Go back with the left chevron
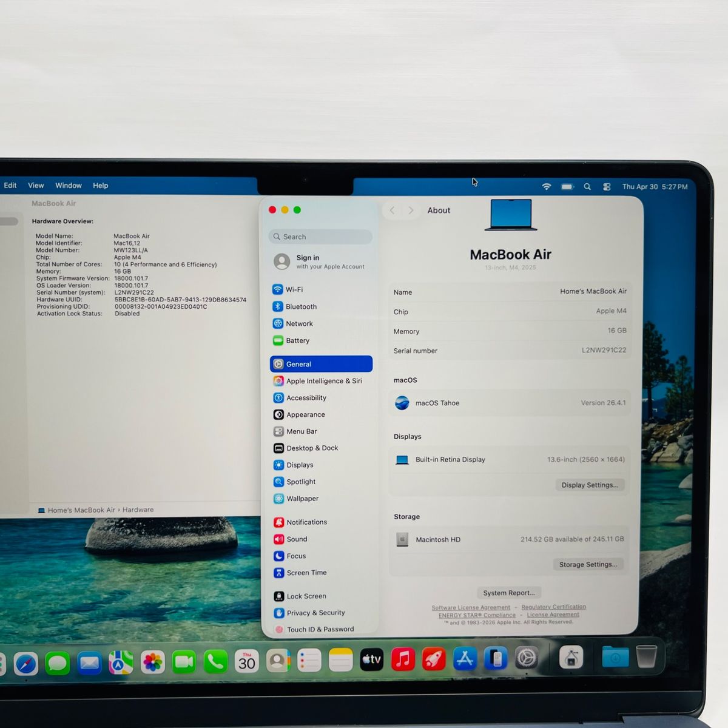The image size is (728, 728). [392, 211]
